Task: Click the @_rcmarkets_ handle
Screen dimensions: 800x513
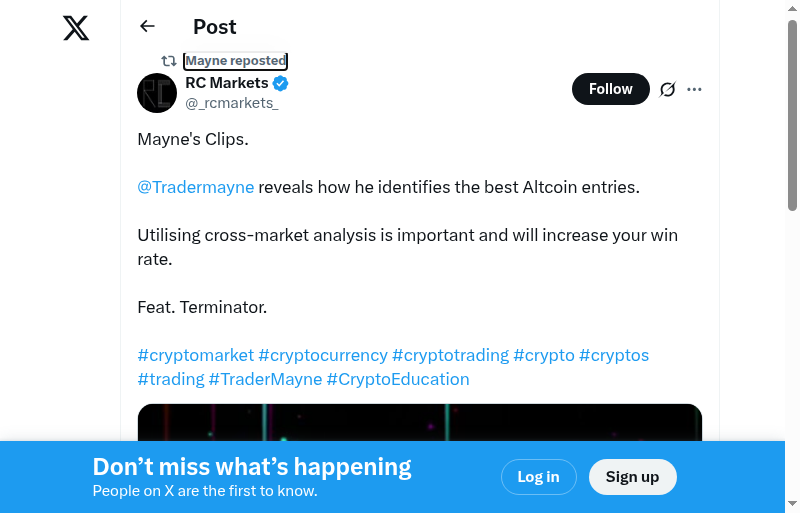Action: [x=232, y=103]
